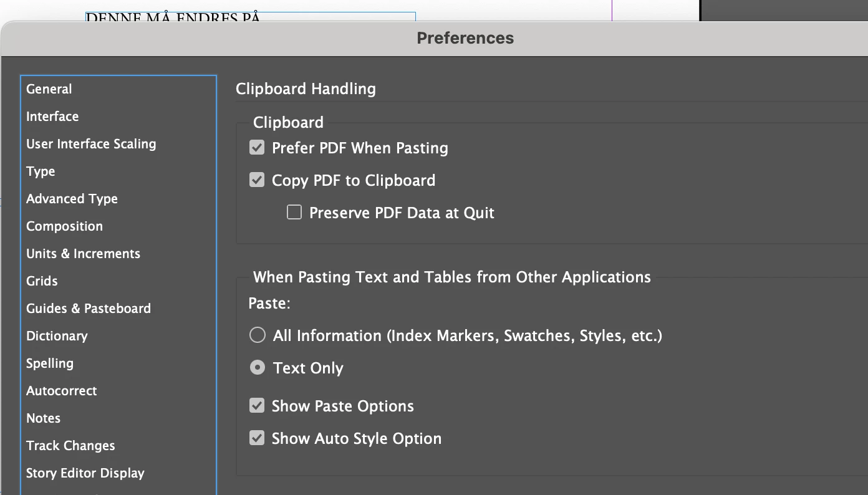Viewport: 868px width, 495px height.
Task: Switch to Autocorrect settings
Action: pyautogui.click(x=62, y=391)
